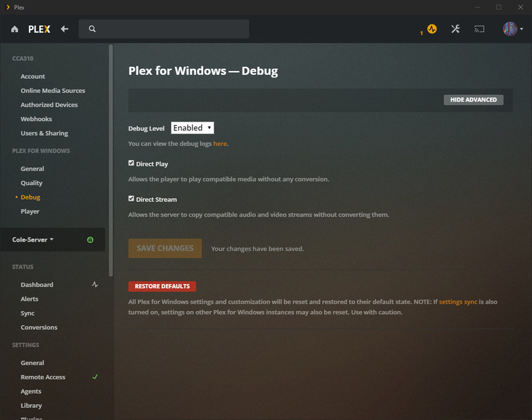Open settings via the tools icon

click(455, 29)
